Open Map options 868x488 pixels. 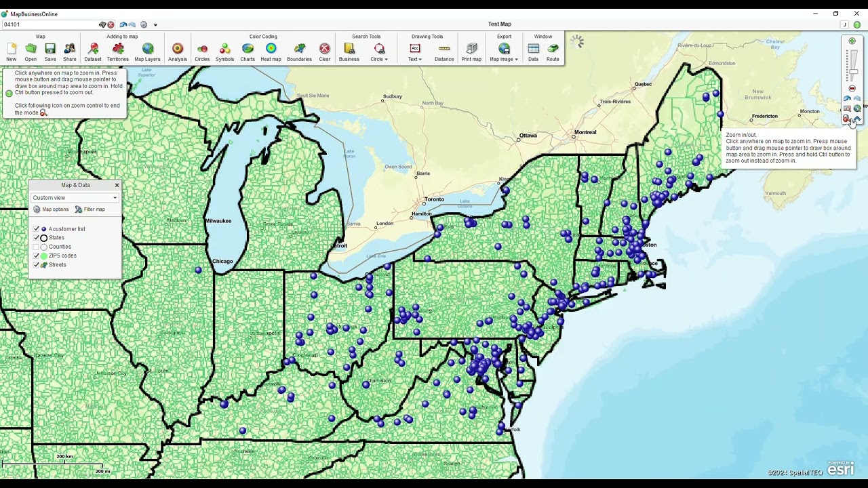51,209
